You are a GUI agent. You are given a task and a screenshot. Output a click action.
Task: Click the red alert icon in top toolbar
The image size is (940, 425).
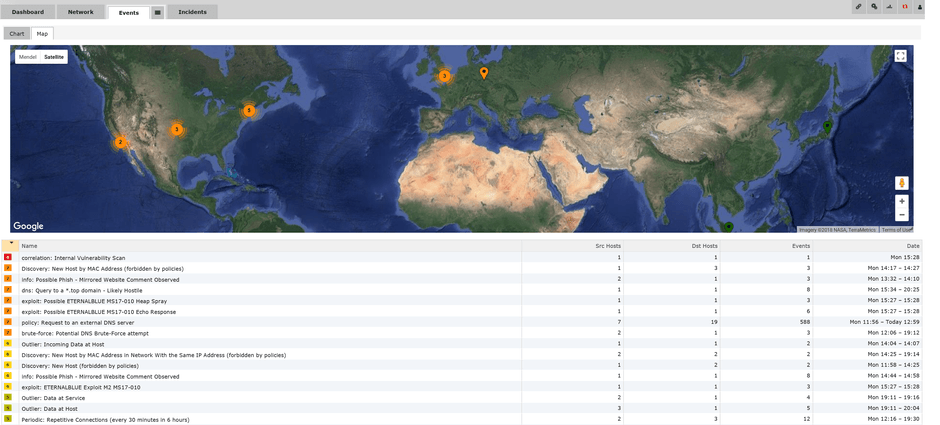[904, 7]
